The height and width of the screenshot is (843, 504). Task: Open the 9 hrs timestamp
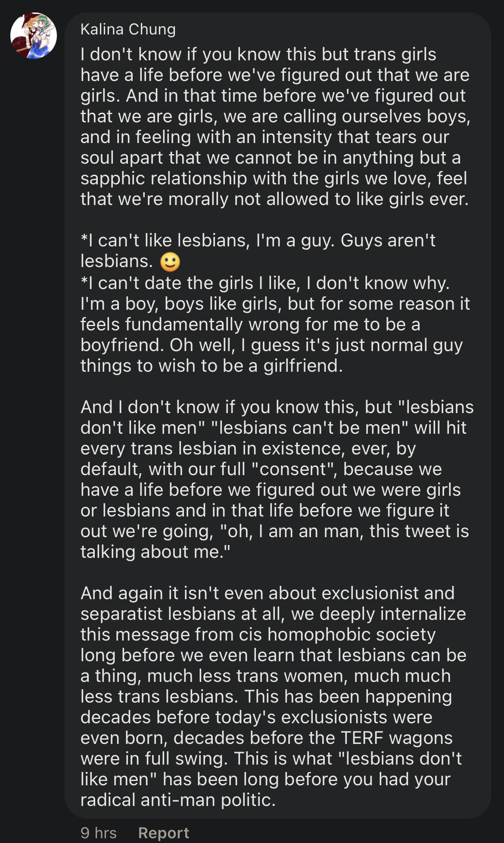coord(99,833)
